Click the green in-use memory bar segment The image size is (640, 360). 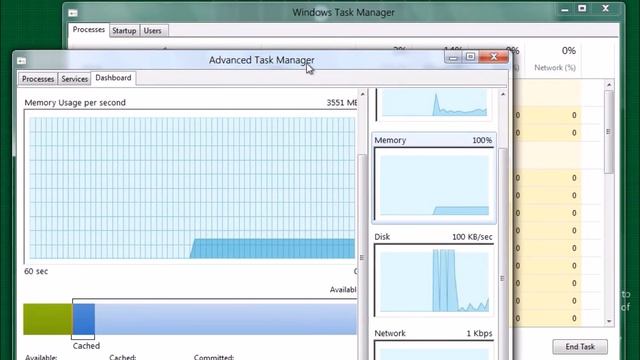coord(48,319)
